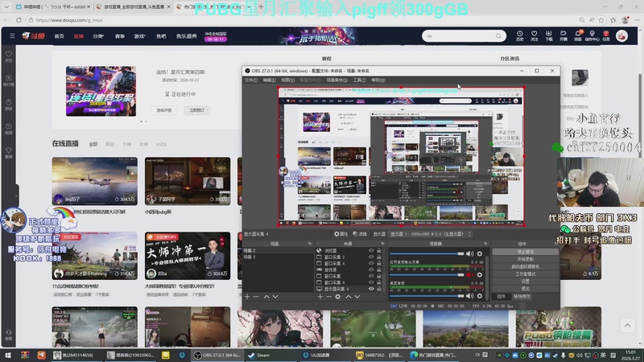Viewport: 644px width, 362px height.
Task: Open Douyu 关注 heart icon in the header
Action: point(534,35)
